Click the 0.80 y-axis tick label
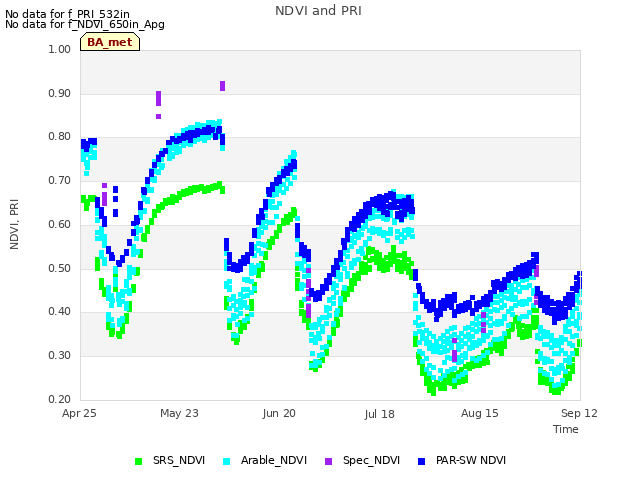Screen dimensions: 640x480 click(x=60, y=136)
